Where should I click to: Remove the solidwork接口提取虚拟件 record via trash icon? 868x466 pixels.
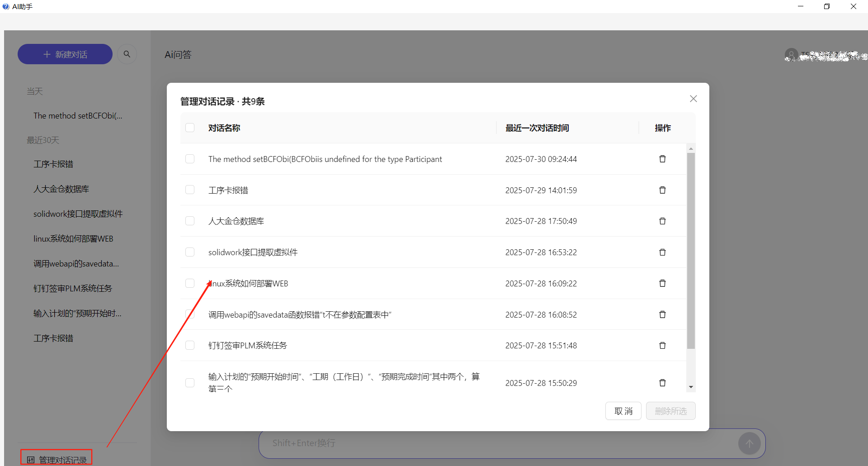point(662,252)
